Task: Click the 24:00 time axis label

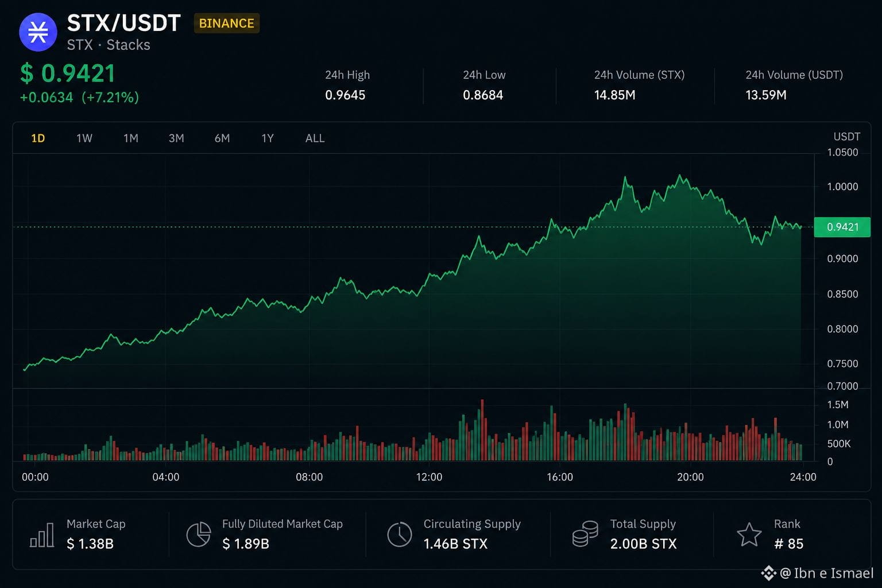Action: (x=803, y=477)
